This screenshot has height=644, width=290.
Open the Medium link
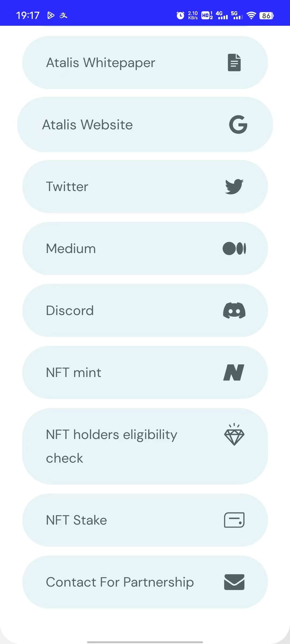click(x=145, y=248)
